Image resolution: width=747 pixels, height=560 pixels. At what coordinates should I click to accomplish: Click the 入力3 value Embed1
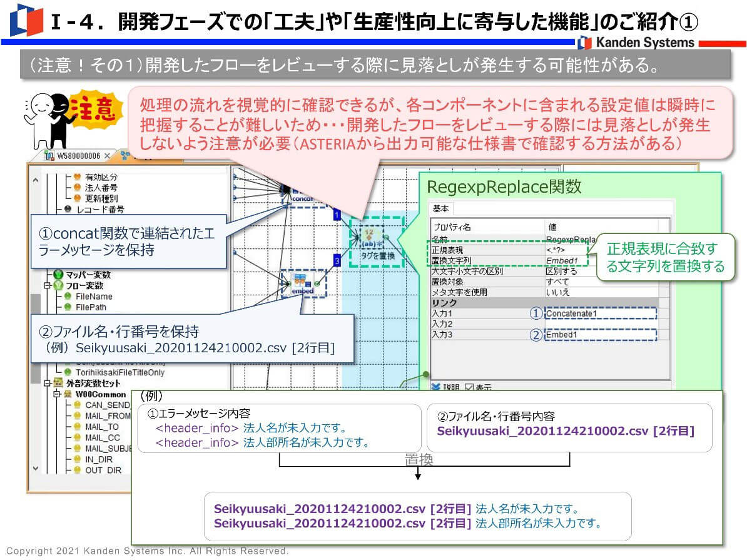(600, 335)
